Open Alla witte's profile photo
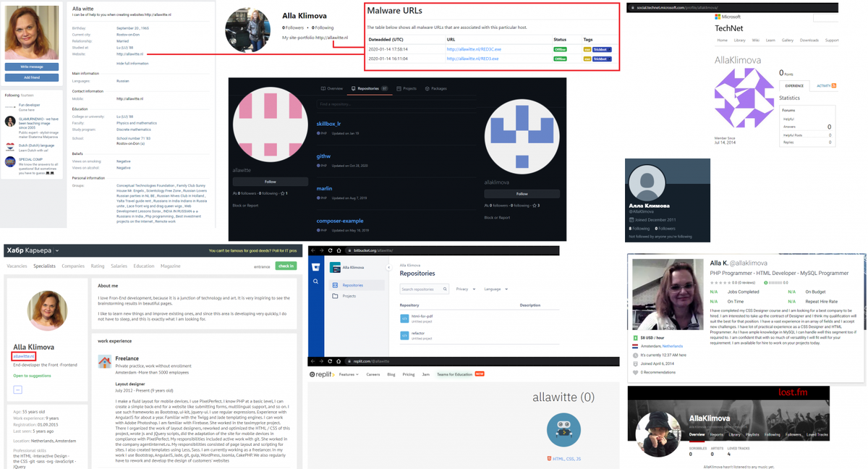The height and width of the screenshot is (469, 868). point(32,33)
